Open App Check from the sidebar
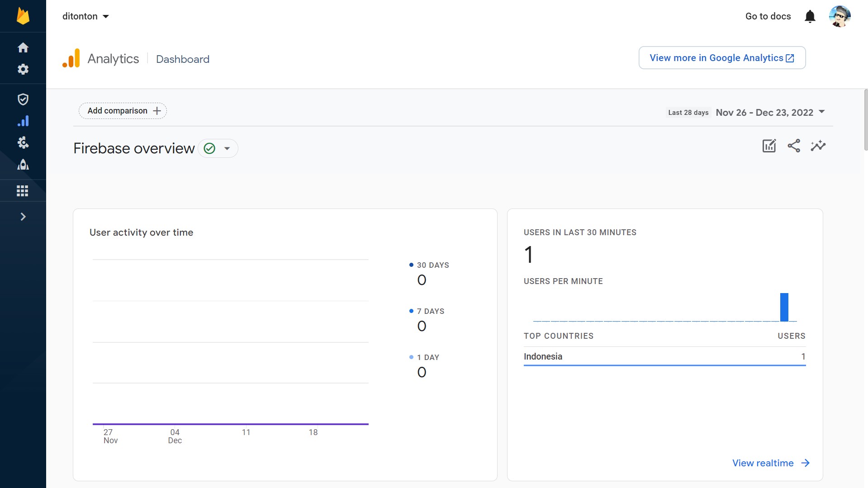Image resolution: width=868 pixels, height=488 pixels. point(23,99)
